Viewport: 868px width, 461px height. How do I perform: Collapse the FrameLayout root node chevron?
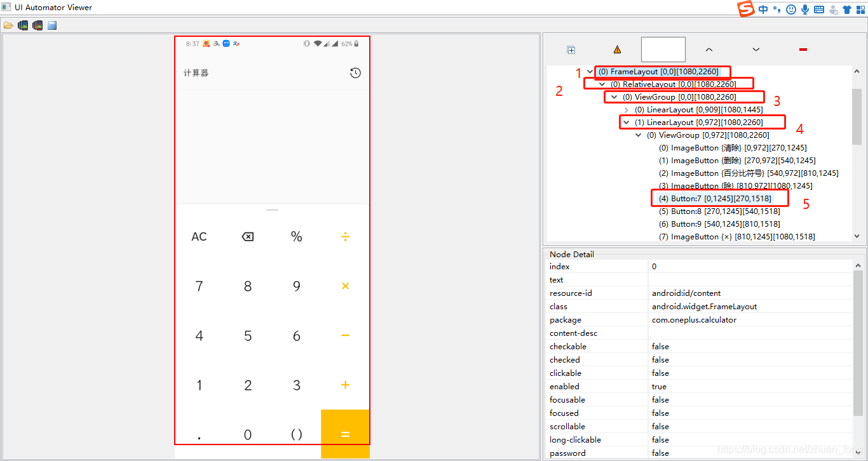(590, 72)
